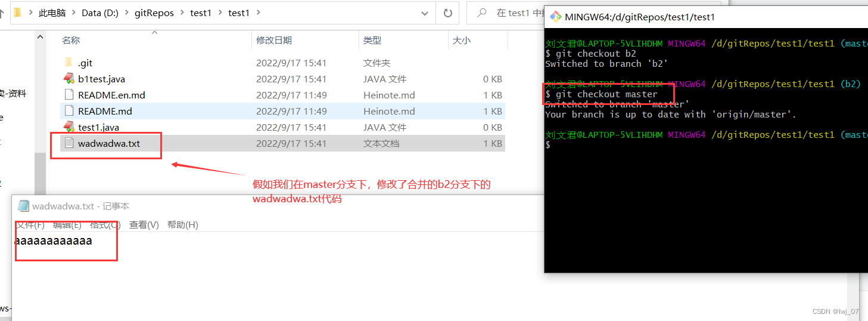
Task: Go to 此电脑 in the breadcrumb
Action: pyautogui.click(x=52, y=13)
